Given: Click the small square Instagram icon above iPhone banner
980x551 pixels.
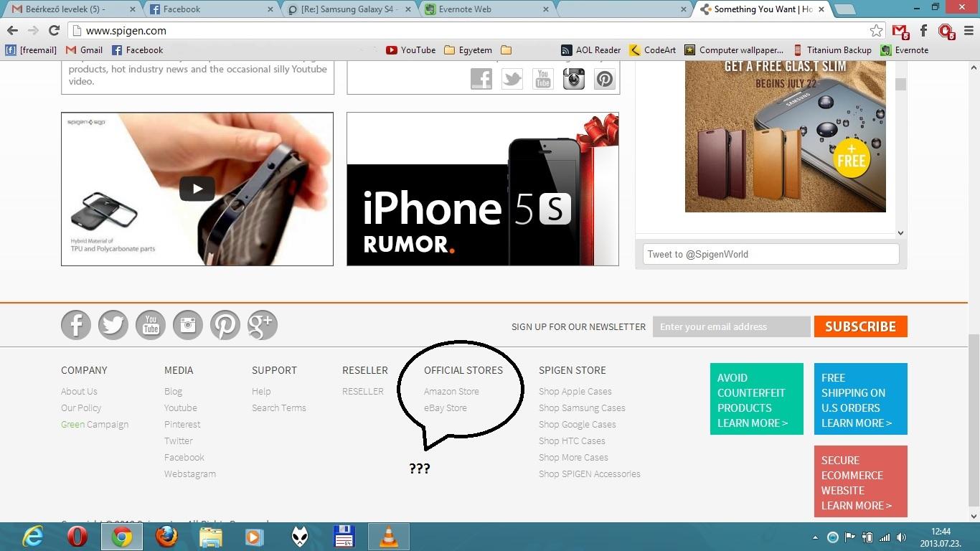Looking at the screenshot, I should click(x=574, y=78).
